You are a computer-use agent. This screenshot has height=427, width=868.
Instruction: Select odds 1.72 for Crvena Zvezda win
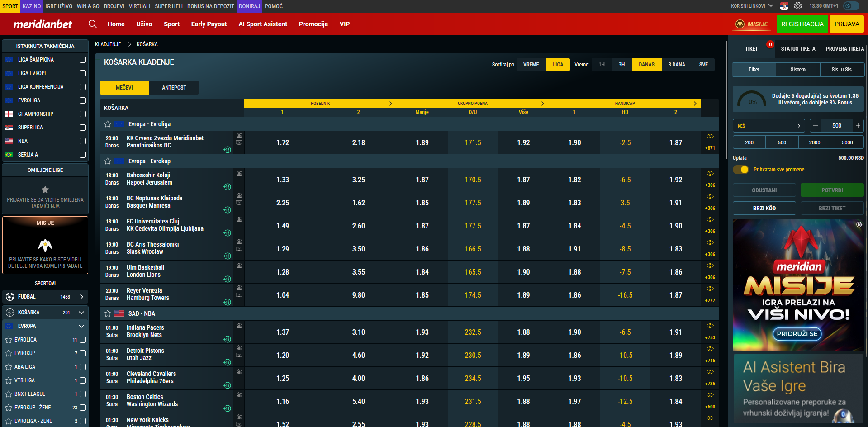click(282, 142)
